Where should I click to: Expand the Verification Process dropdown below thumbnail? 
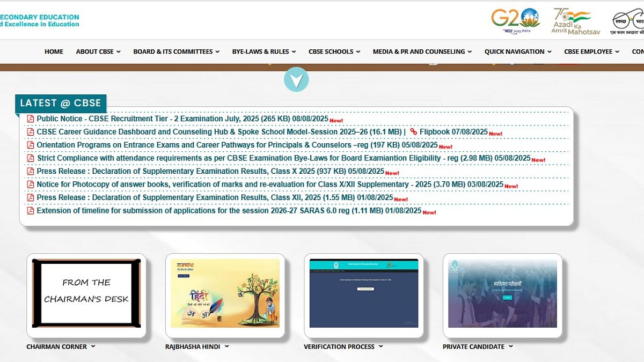[x=381, y=346]
